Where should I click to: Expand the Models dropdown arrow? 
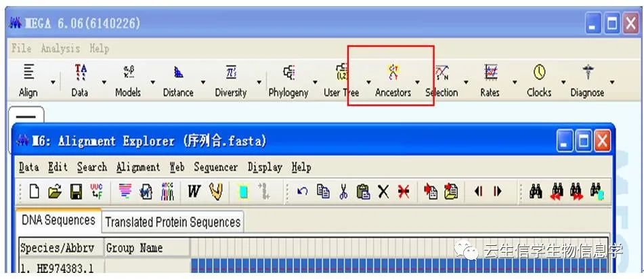click(x=153, y=82)
